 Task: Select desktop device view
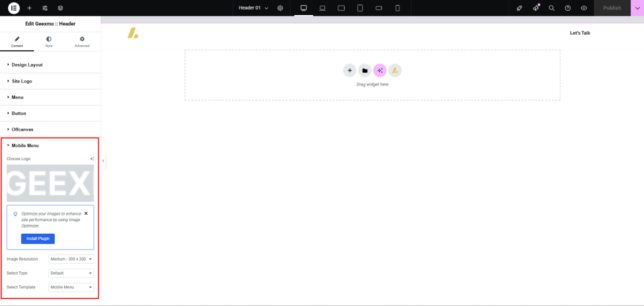303,8
